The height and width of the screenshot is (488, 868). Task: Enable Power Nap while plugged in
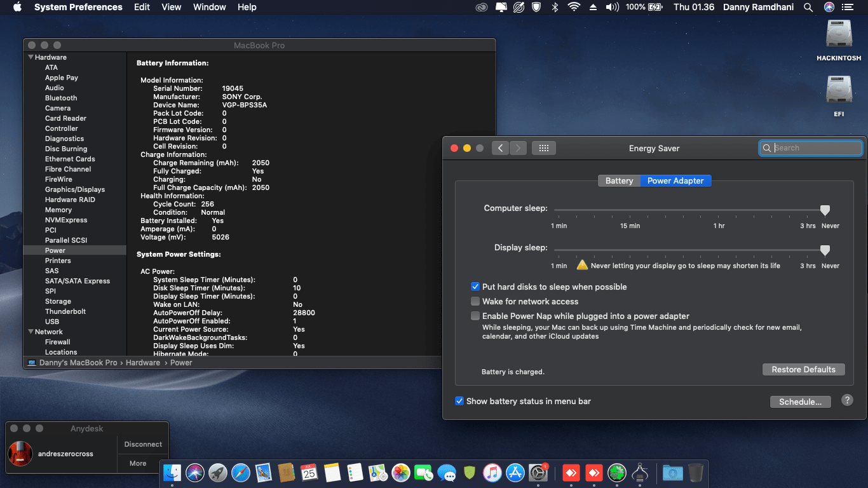pyautogui.click(x=475, y=316)
